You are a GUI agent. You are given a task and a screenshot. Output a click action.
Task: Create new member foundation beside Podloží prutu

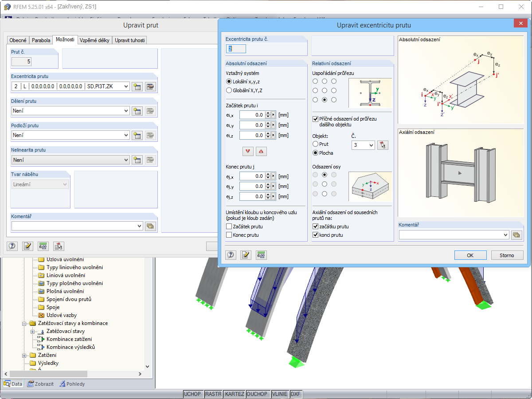click(x=137, y=135)
